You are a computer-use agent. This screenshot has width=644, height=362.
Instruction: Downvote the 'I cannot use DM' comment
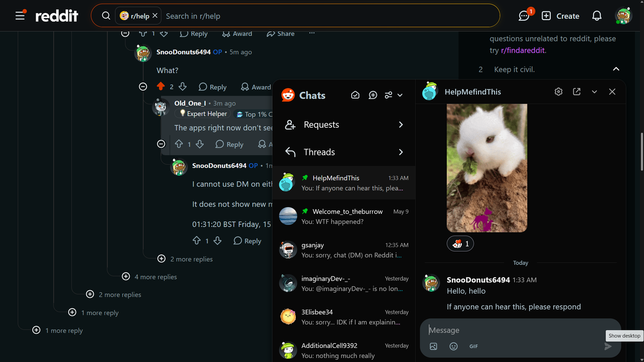pyautogui.click(x=217, y=241)
